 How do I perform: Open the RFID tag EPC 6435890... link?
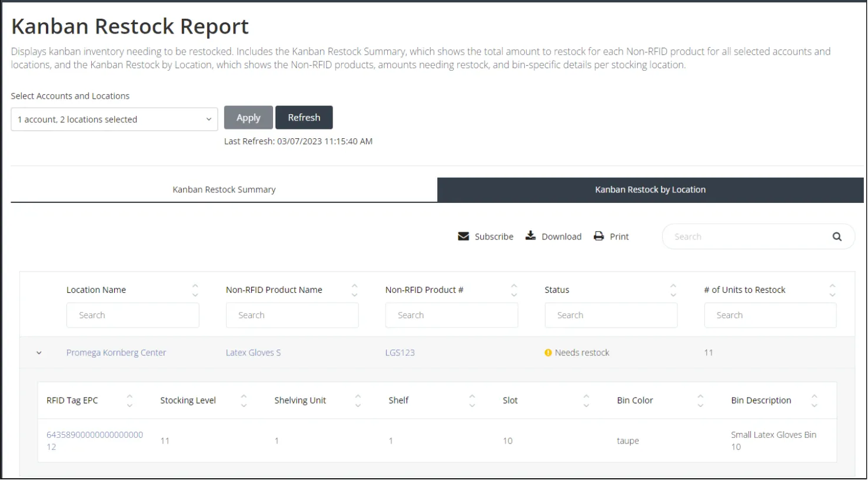(x=95, y=441)
